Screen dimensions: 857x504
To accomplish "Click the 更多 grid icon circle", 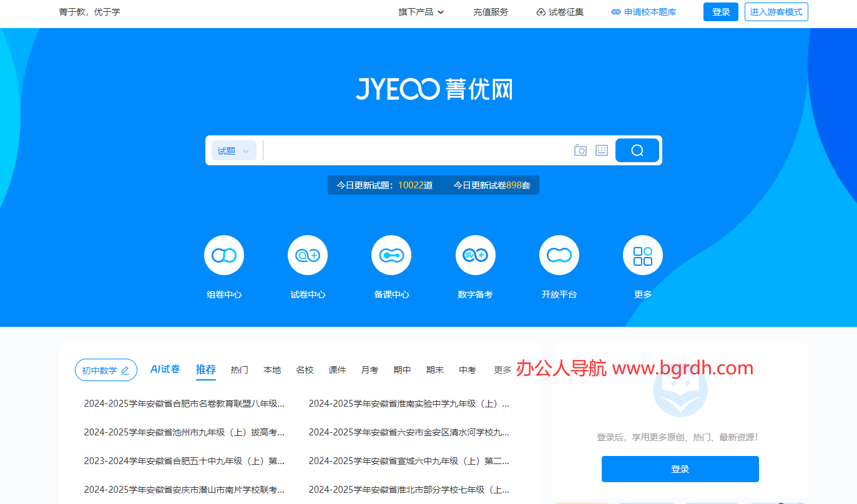I will tap(643, 255).
